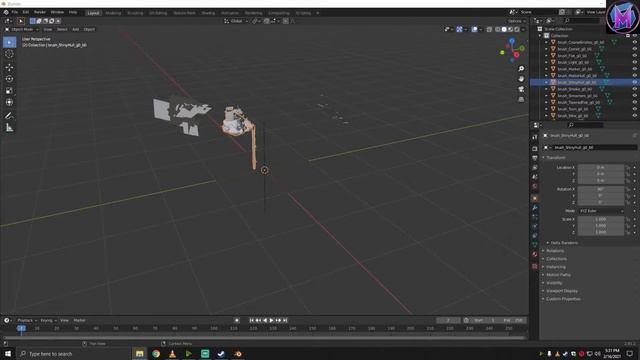This screenshot has height=360, width=640.
Task: Open the Tool properties tab icon
Action: 535,137
